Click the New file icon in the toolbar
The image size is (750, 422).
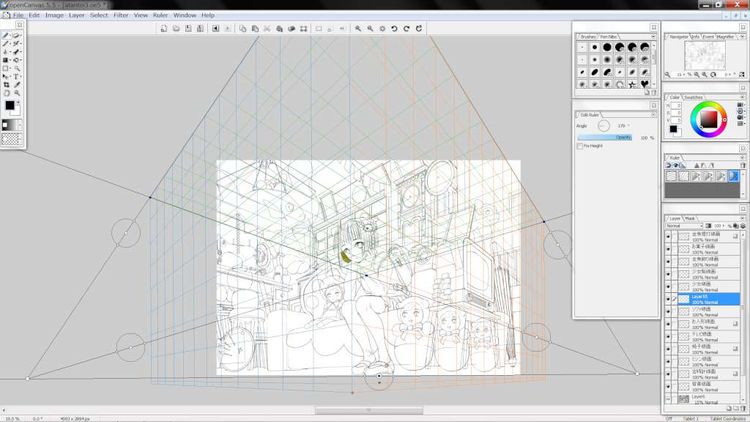tap(164, 29)
